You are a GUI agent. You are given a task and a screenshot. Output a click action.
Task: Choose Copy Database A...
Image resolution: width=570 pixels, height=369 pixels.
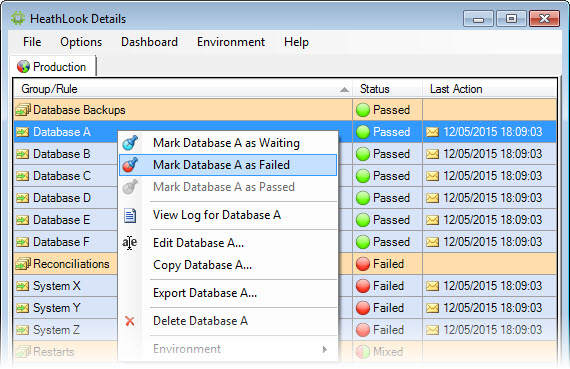228,265
